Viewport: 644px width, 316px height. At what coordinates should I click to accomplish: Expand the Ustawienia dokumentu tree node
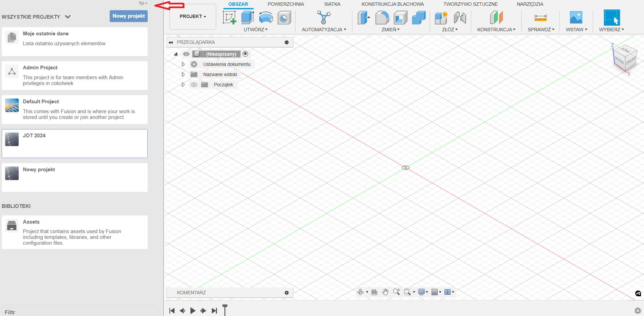pyautogui.click(x=183, y=64)
